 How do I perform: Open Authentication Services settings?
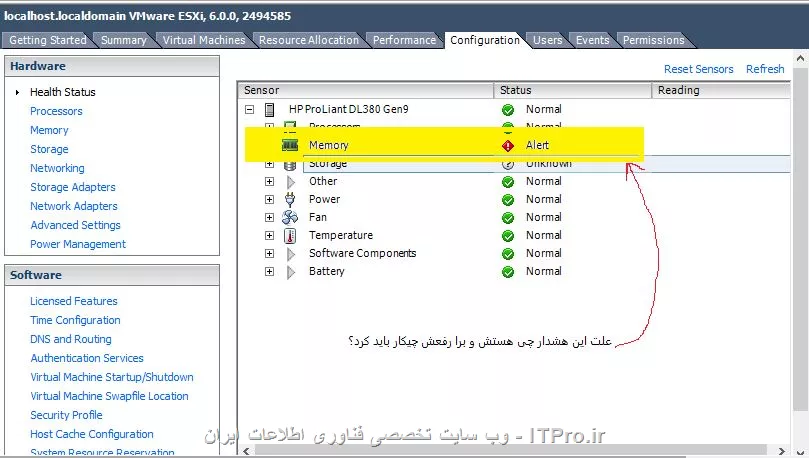pos(87,358)
